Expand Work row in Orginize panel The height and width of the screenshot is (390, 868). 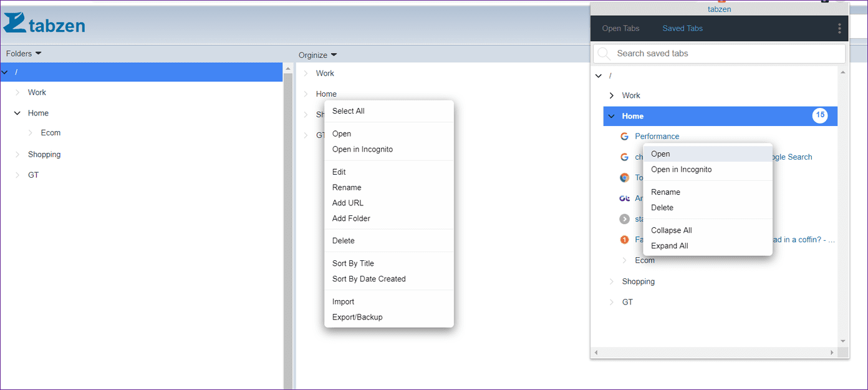click(306, 73)
